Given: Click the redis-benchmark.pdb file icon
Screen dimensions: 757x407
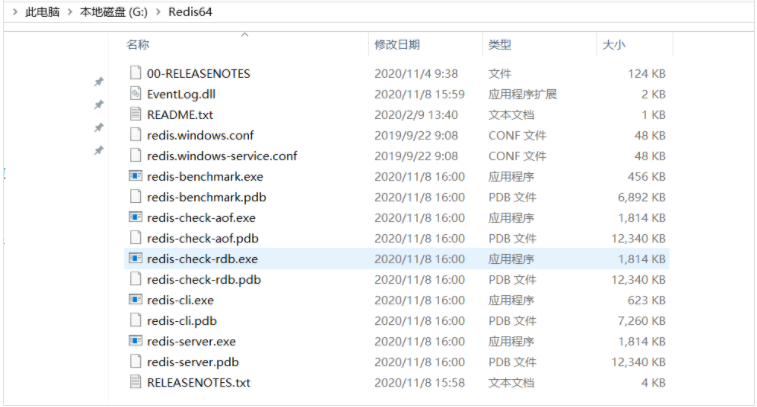Looking at the screenshot, I should pos(136,196).
